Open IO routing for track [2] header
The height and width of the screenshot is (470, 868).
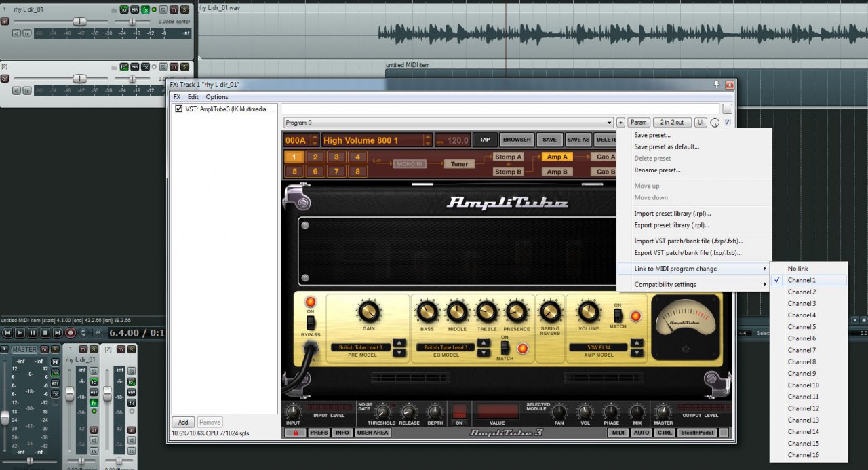pos(124,66)
